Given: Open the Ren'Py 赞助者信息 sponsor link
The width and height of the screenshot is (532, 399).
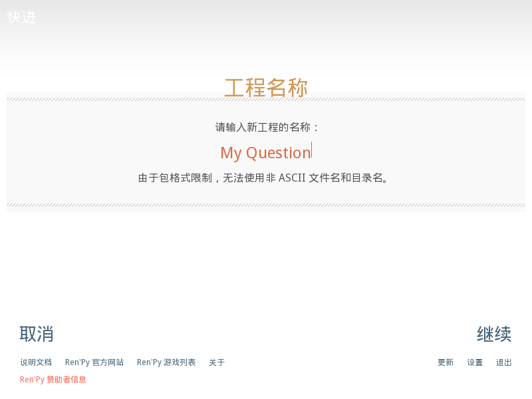Looking at the screenshot, I should (53, 380).
